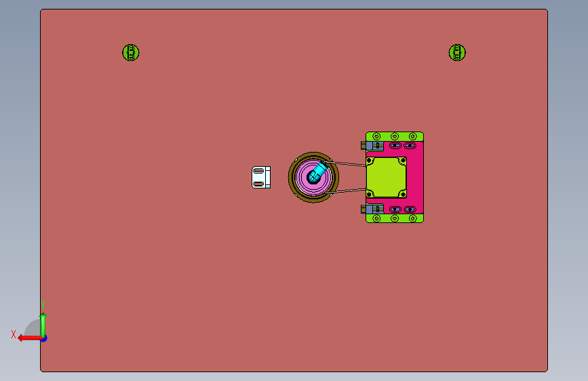The width and height of the screenshot is (588, 381).
Task: Select the green bolt at upper right
Action: (x=456, y=52)
